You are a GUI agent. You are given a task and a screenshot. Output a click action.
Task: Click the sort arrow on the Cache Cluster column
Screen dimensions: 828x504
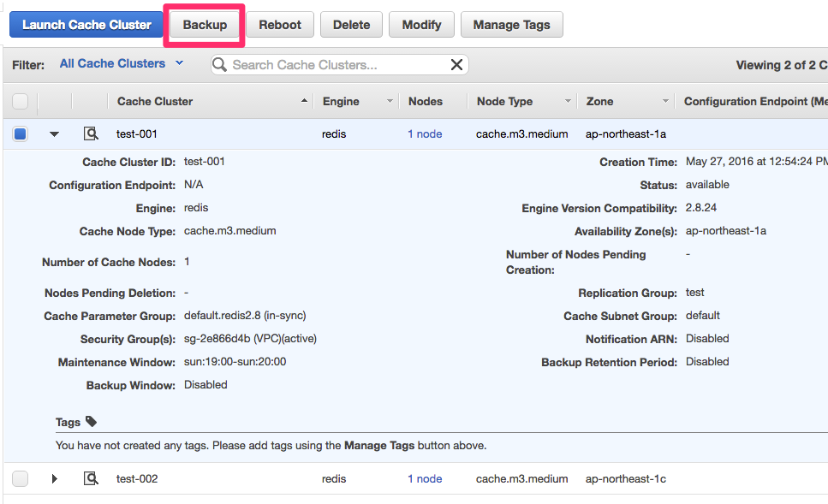tap(306, 101)
